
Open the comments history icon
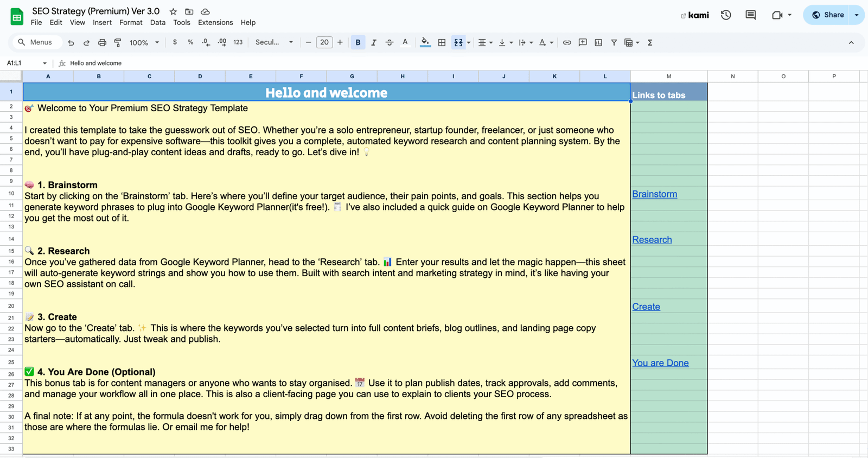tap(750, 15)
